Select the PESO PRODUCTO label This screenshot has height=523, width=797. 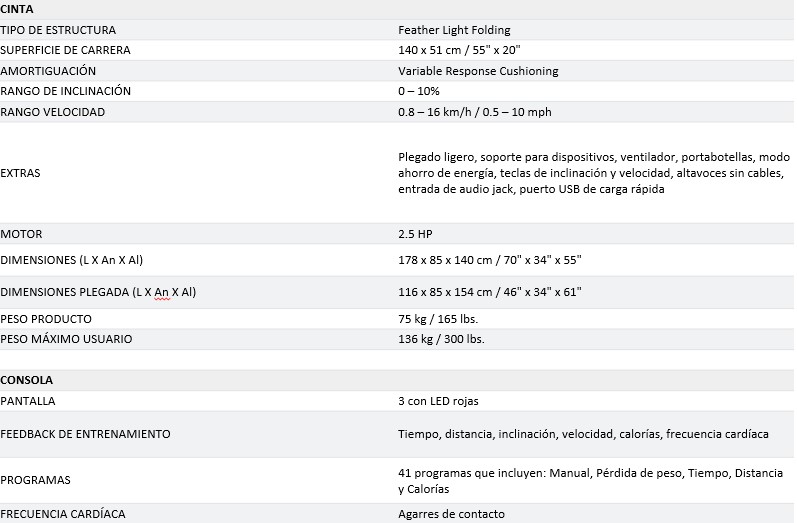[46, 319]
